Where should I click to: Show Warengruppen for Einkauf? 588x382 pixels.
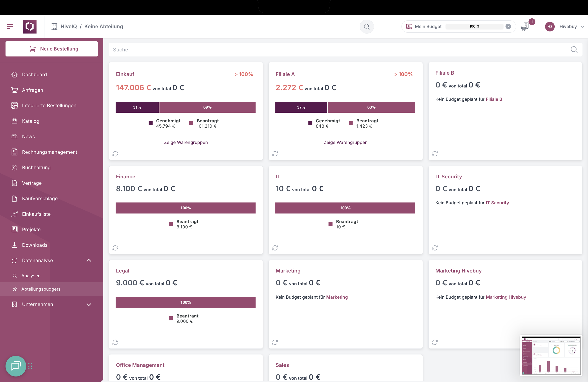click(x=186, y=142)
